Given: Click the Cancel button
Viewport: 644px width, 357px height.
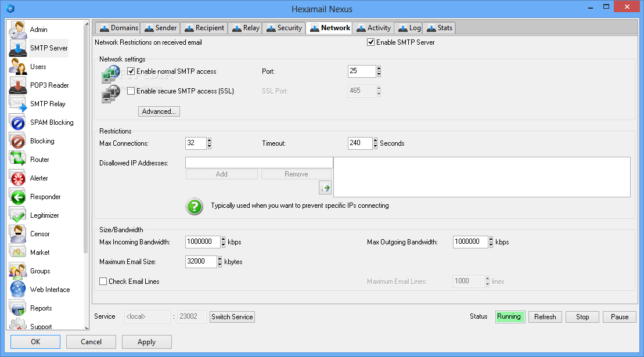Looking at the screenshot, I should [x=91, y=342].
